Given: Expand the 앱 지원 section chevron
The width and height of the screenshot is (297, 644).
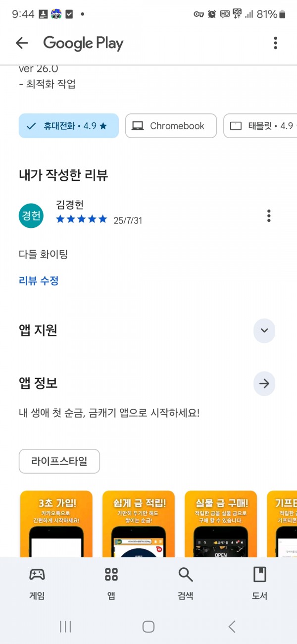Looking at the screenshot, I should [x=264, y=330].
